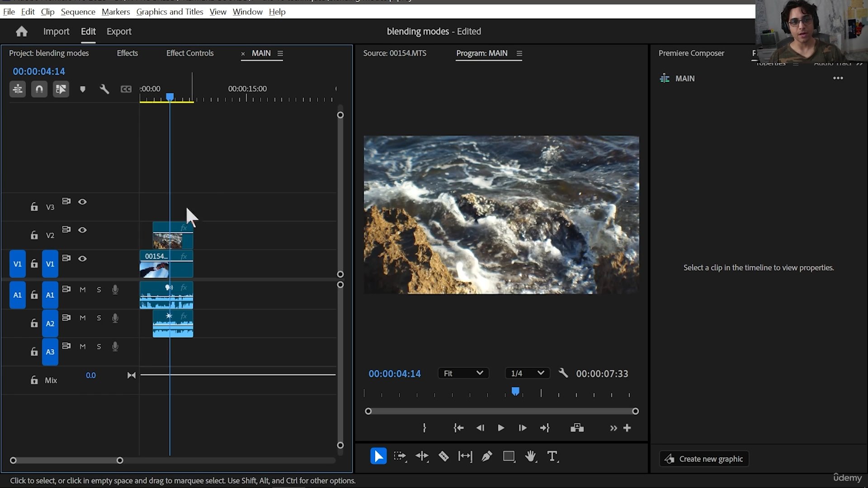
Task: Select the Razor tool
Action: pyautogui.click(x=443, y=456)
